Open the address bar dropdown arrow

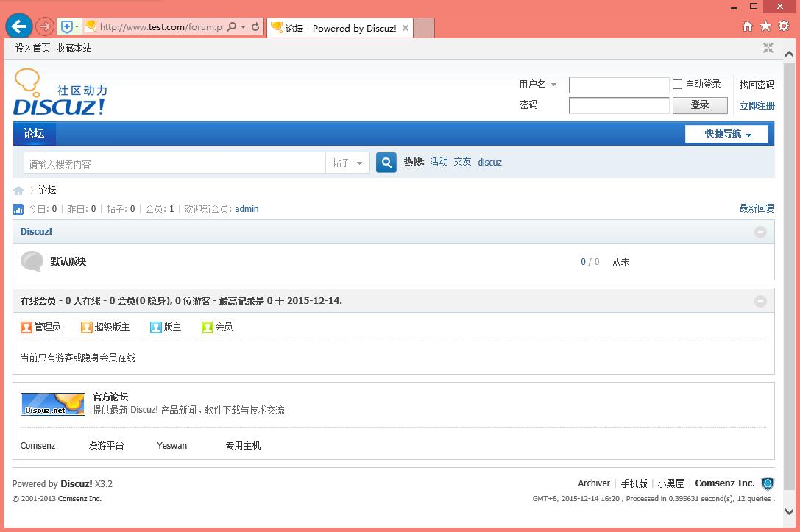pos(244,26)
